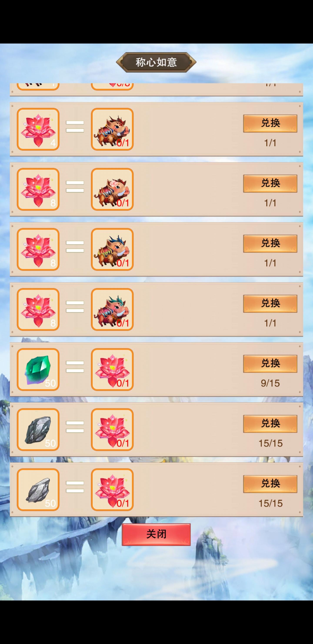The height and width of the screenshot is (644, 313).
Task: Click 兑换 for the blue-maned boar
Action: [x=270, y=243]
